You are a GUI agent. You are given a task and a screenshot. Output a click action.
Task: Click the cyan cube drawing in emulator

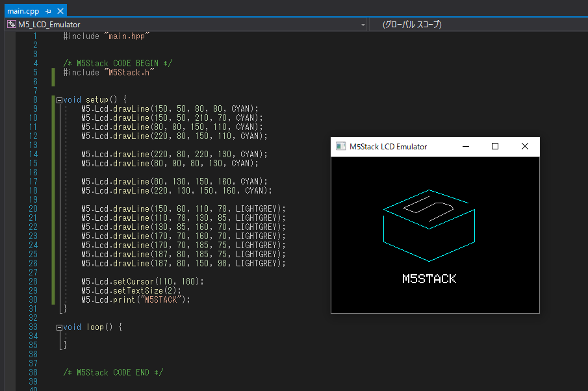(429, 225)
